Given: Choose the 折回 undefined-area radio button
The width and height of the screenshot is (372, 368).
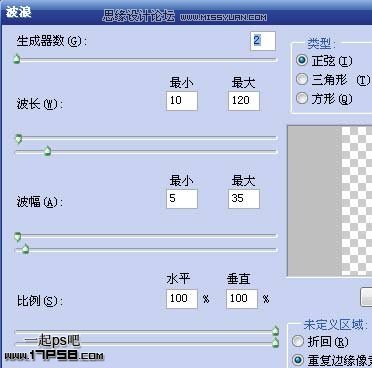Looking at the screenshot, I should tap(297, 341).
